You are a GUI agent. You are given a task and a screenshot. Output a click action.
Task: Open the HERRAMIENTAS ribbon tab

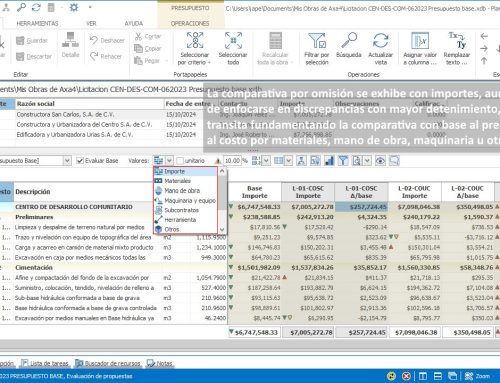point(37,23)
